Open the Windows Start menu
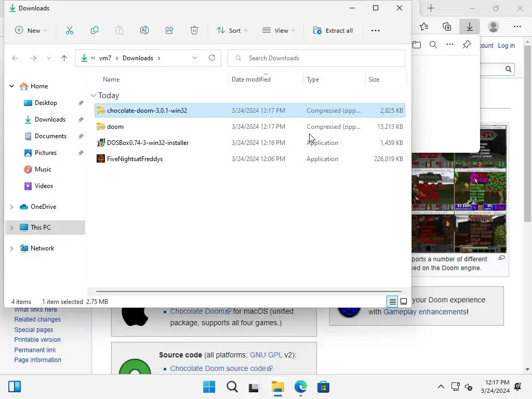532x399 pixels. coord(209,387)
